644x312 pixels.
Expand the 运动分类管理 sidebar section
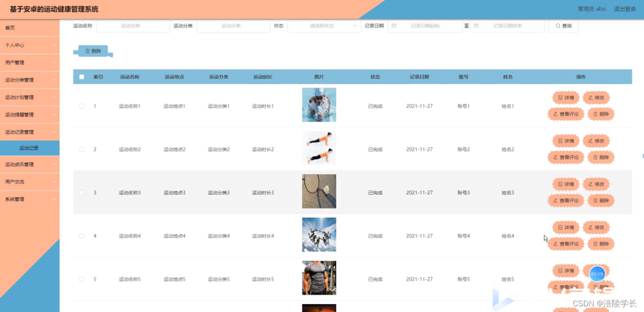pyautogui.click(x=30, y=80)
